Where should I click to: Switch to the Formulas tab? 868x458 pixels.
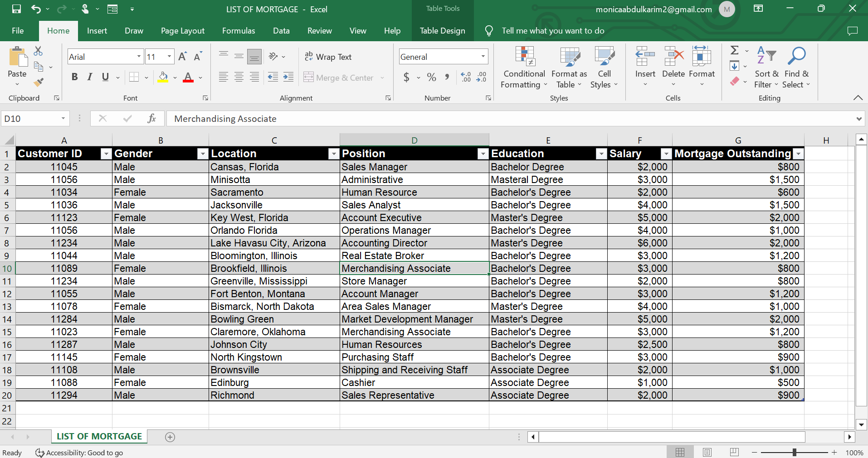[239, 31]
